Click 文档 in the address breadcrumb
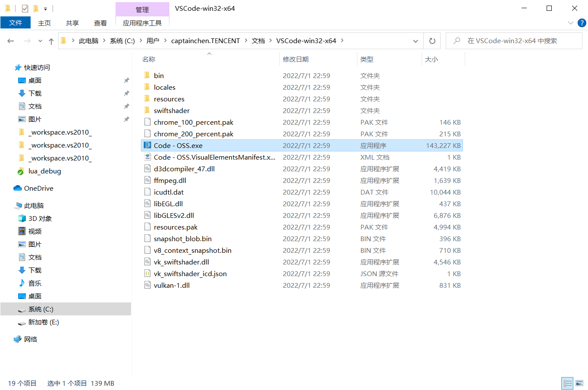 tap(258, 41)
